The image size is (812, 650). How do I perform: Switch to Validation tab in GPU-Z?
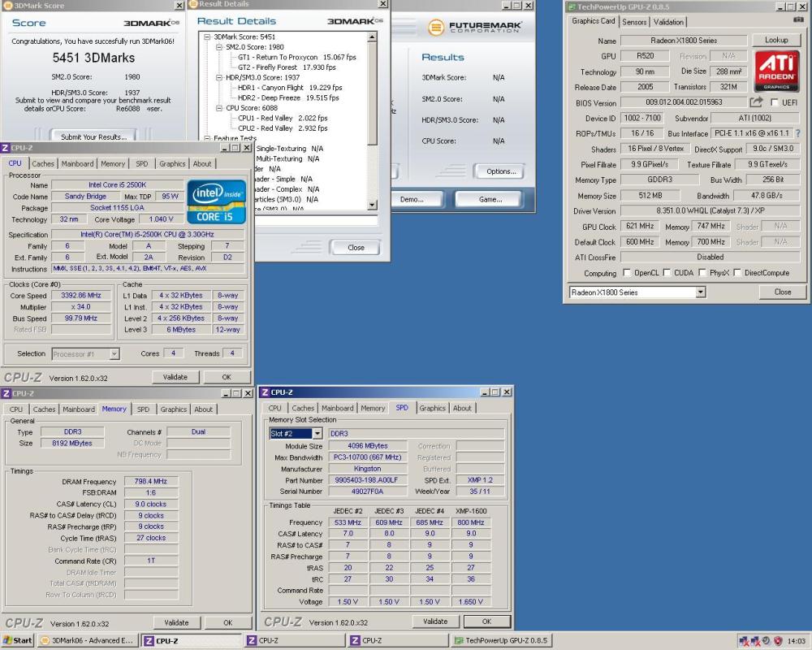(668, 22)
